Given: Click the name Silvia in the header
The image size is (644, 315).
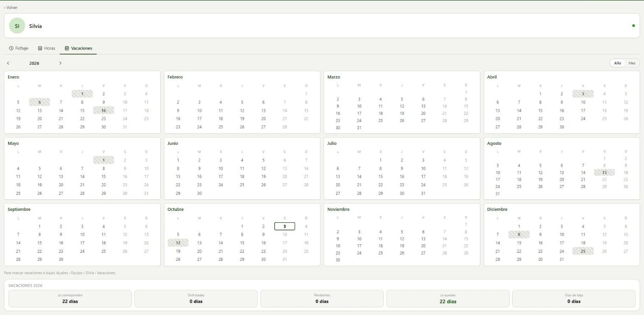Looking at the screenshot, I should [x=36, y=26].
